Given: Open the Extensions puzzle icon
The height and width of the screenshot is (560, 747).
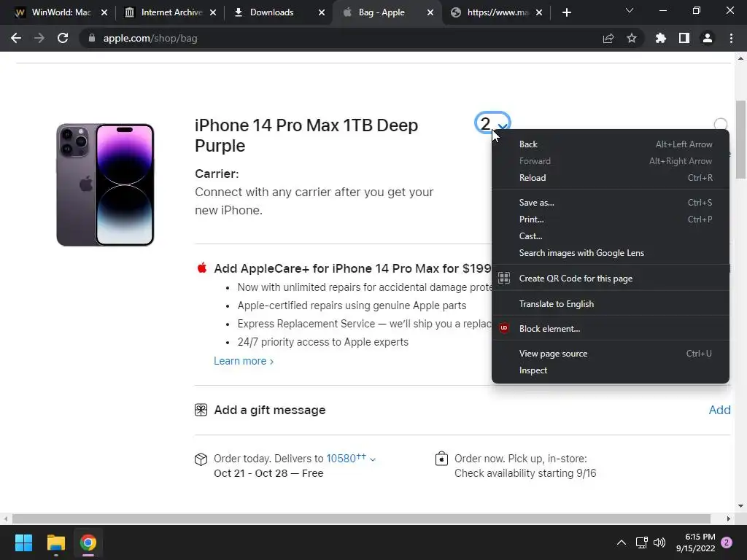Looking at the screenshot, I should (x=661, y=38).
